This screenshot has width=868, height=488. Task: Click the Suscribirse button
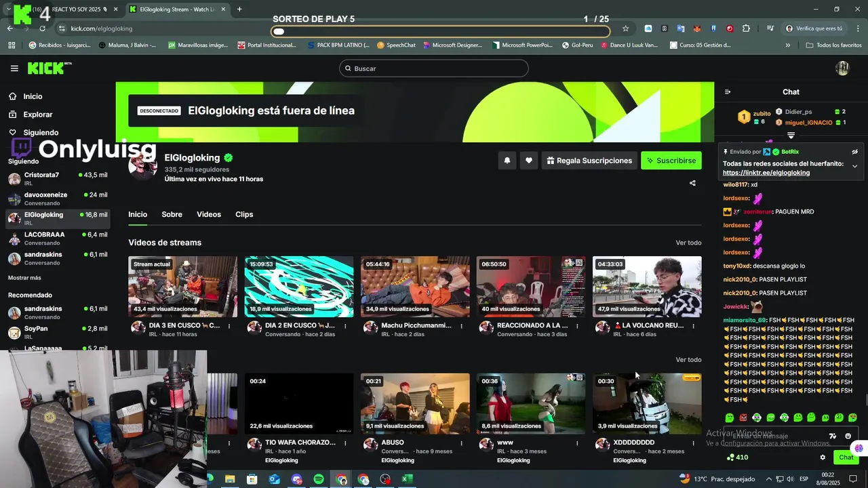coord(671,161)
